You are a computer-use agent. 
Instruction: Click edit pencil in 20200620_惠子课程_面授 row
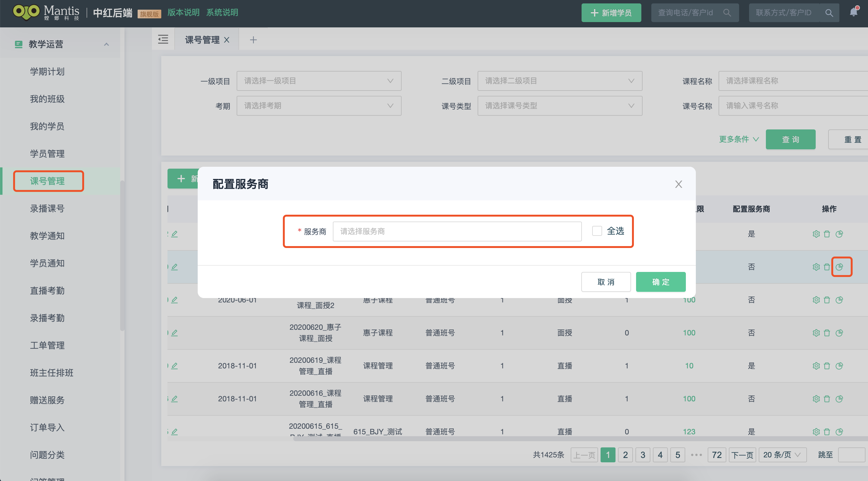[x=174, y=333]
